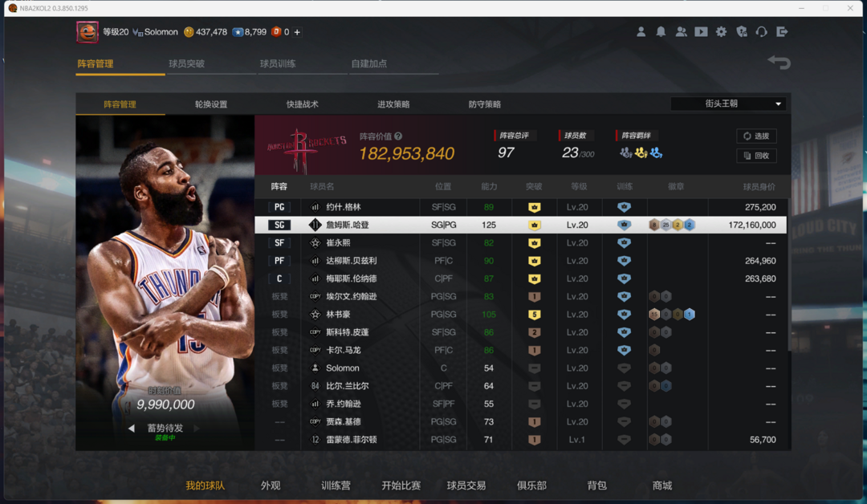Click the headset customer support icon
The width and height of the screenshot is (867, 504).
click(x=761, y=32)
